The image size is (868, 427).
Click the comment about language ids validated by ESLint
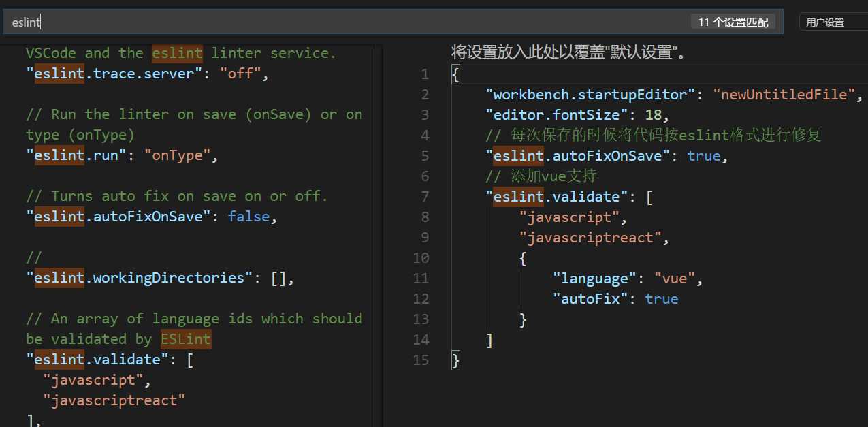pyautogui.click(x=194, y=329)
